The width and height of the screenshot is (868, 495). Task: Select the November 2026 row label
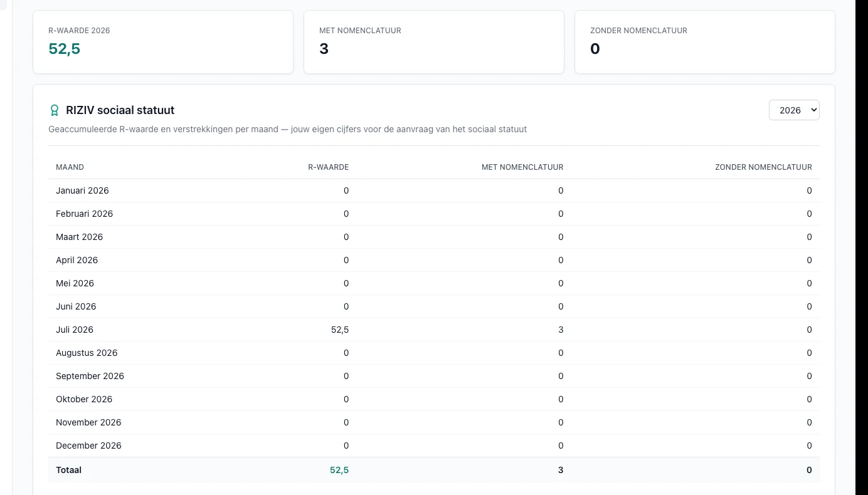(x=88, y=422)
